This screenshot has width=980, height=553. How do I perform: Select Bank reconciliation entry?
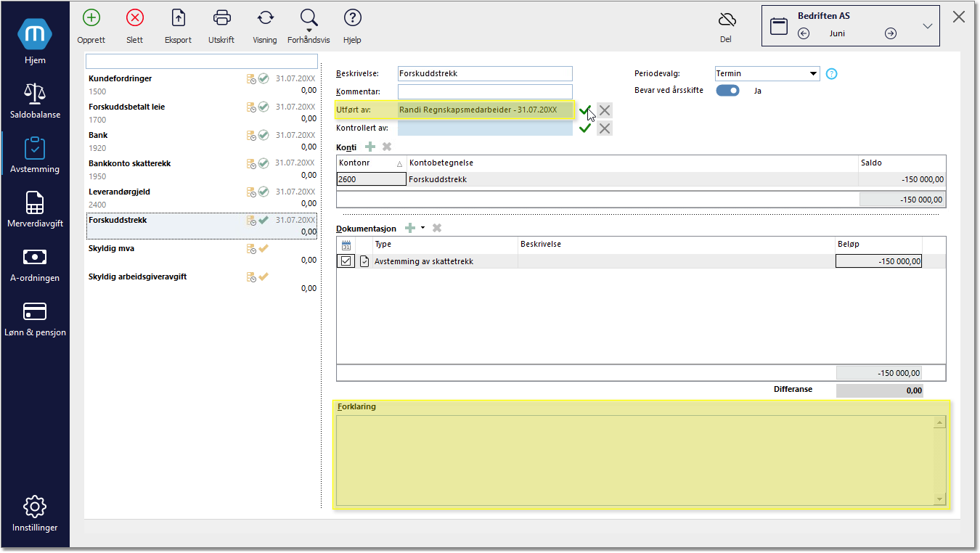(202, 141)
